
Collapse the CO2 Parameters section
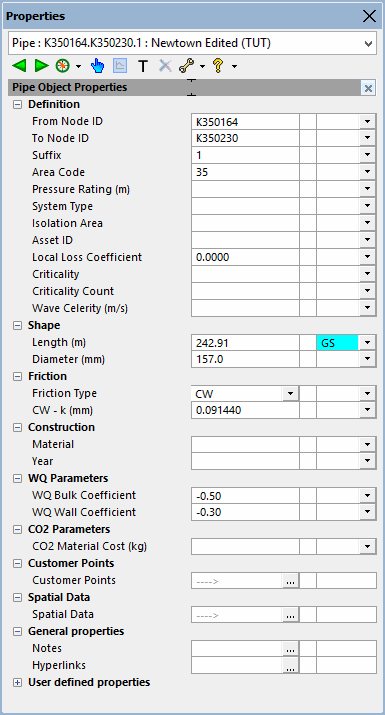pyautogui.click(x=17, y=530)
